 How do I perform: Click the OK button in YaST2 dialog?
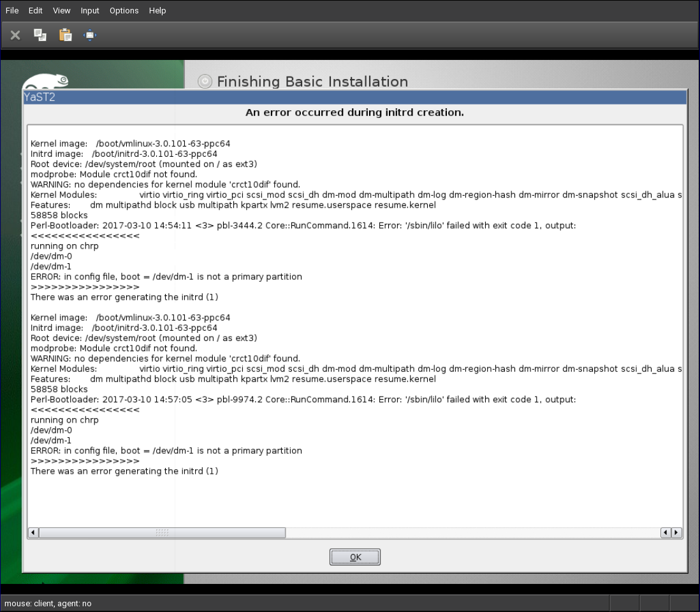355,557
